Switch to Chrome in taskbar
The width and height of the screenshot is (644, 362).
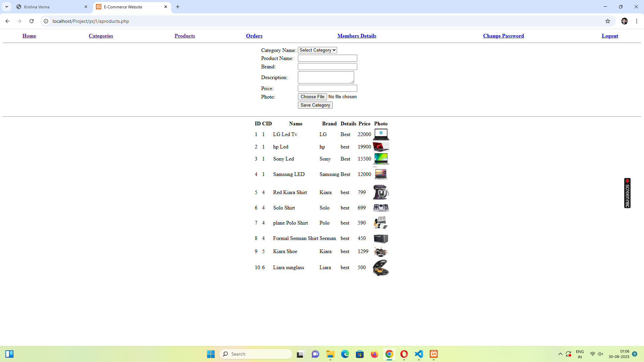pos(389,354)
